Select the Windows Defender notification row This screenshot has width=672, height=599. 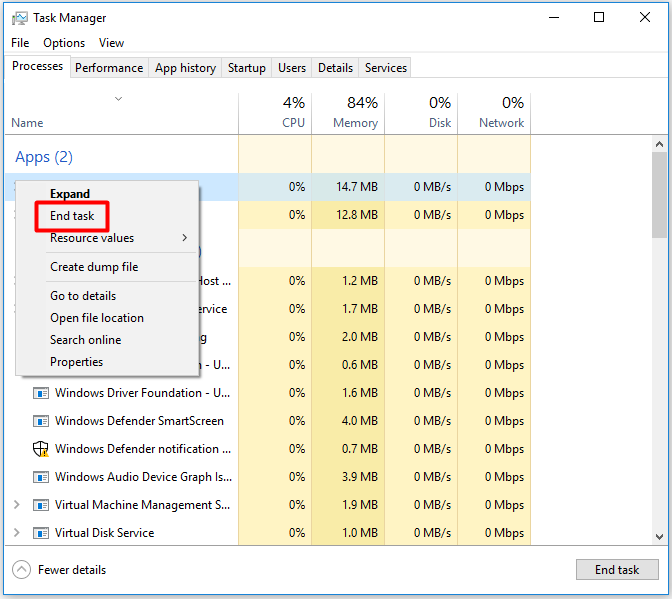pyautogui.click(x=268, y=449)
